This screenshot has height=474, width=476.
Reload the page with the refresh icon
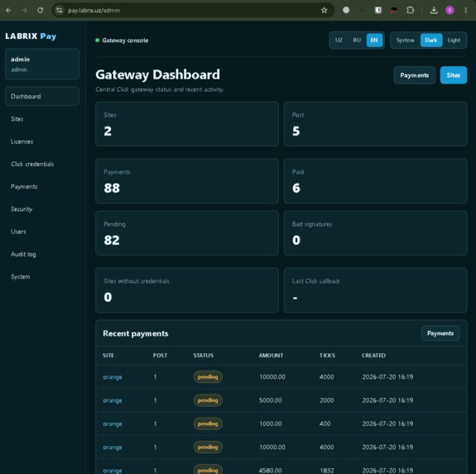point(40,10)
